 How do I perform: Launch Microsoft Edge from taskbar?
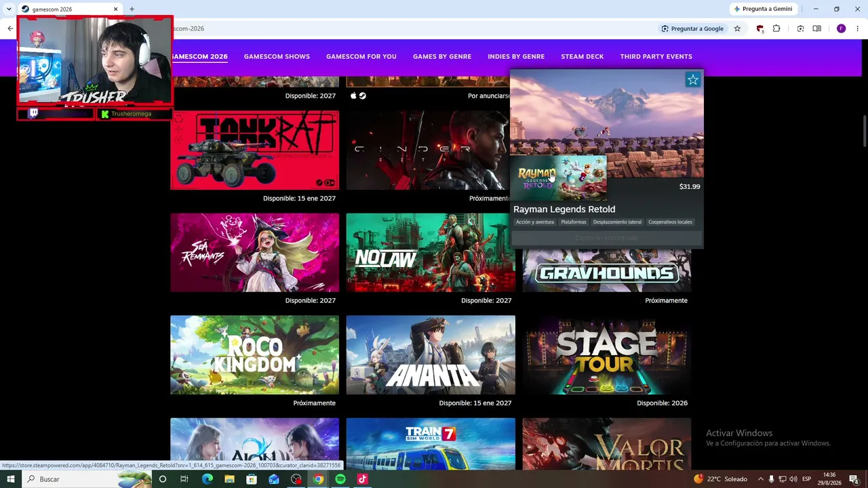tap(207, 479)
